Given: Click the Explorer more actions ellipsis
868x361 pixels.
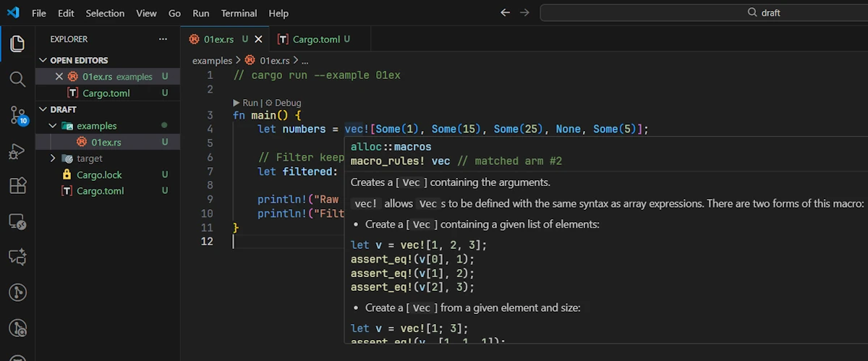Looking at the screenshot, I should click(x=163, y=39).
